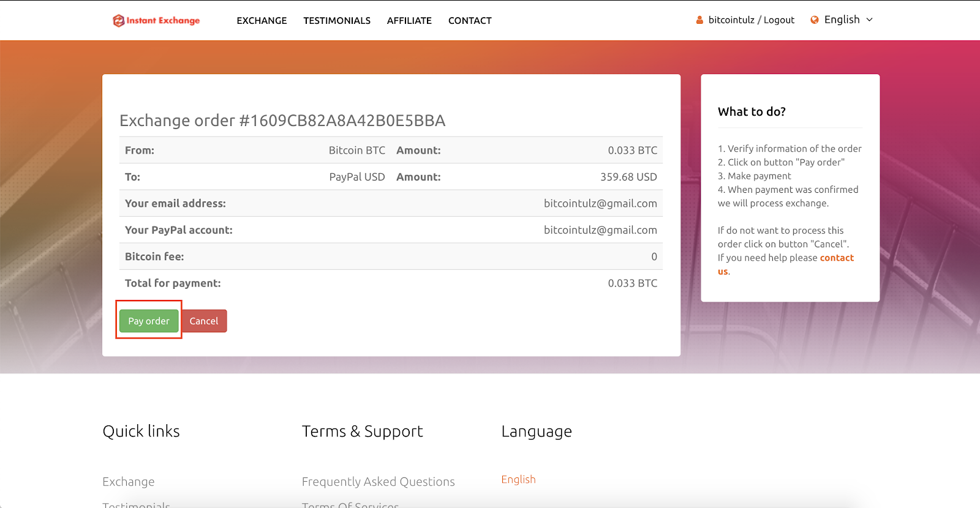Go to the AFFILIATE page

[x=409, y=21]
